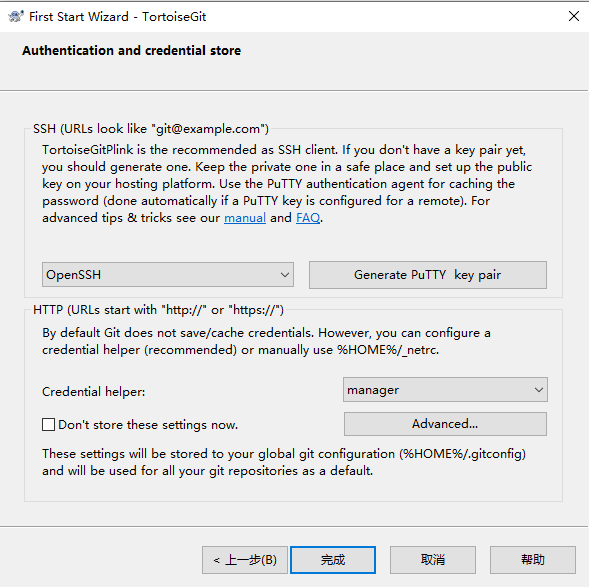
Task: Open the FAQ hyperlink
Action: tap(308, 218)
